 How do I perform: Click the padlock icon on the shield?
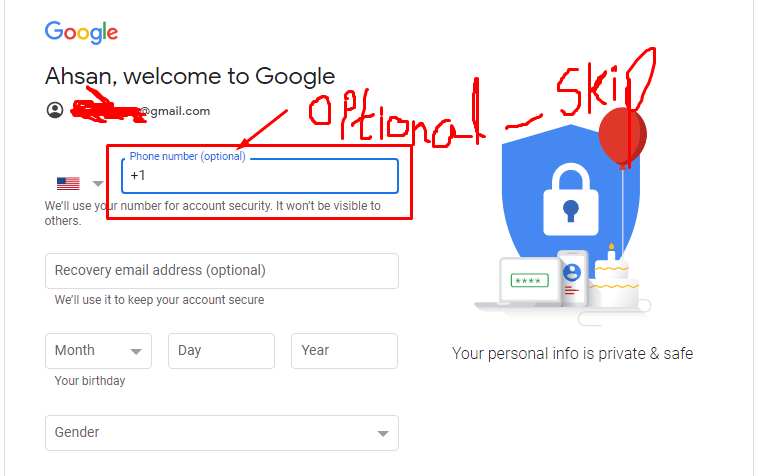point(571,200)
